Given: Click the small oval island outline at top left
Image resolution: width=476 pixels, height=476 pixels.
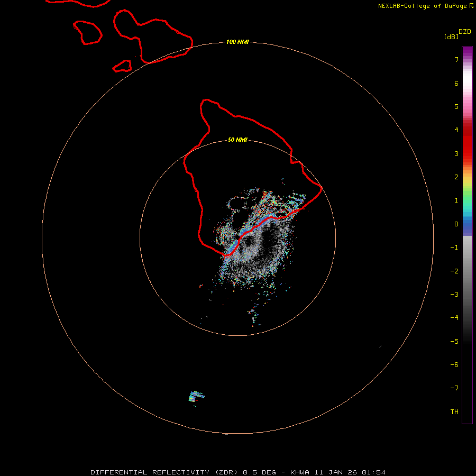Looking at the screenshot, I should [87, 33].
